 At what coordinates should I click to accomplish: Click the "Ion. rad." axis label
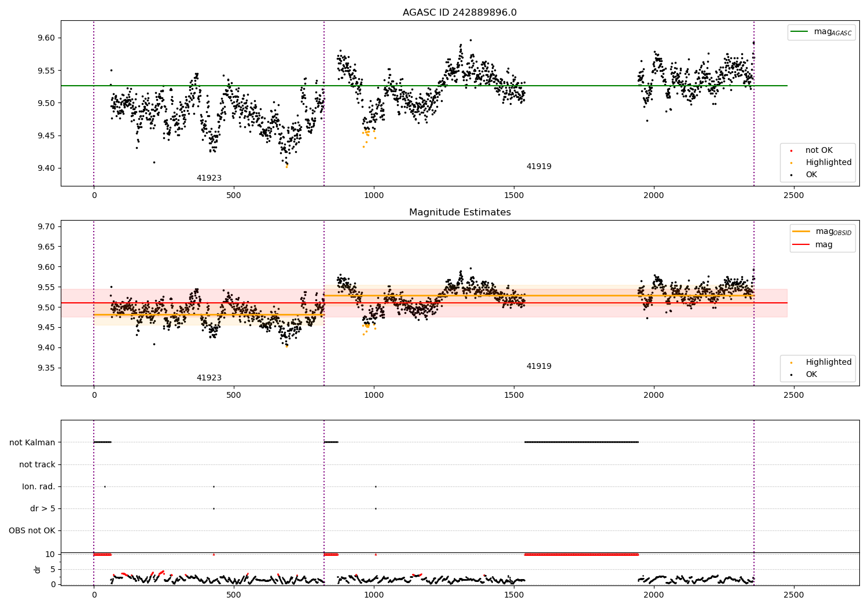39,486
